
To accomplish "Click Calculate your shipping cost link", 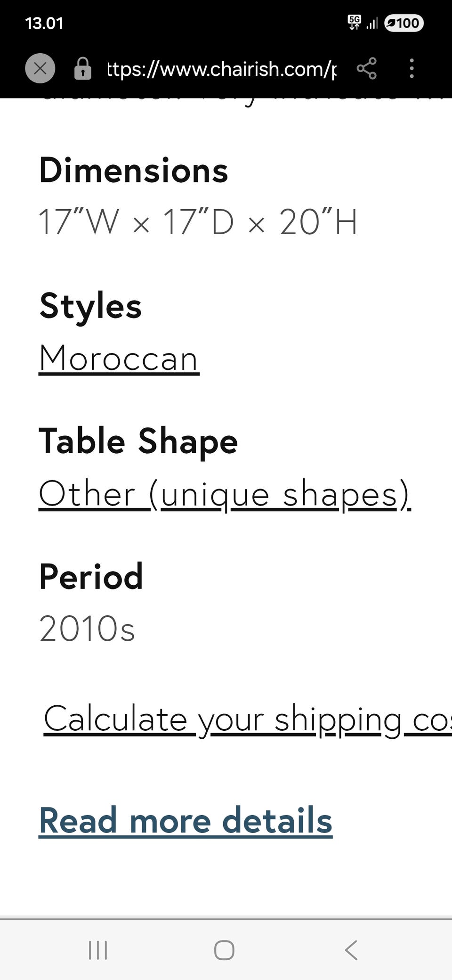I will [x=247, y=719].
